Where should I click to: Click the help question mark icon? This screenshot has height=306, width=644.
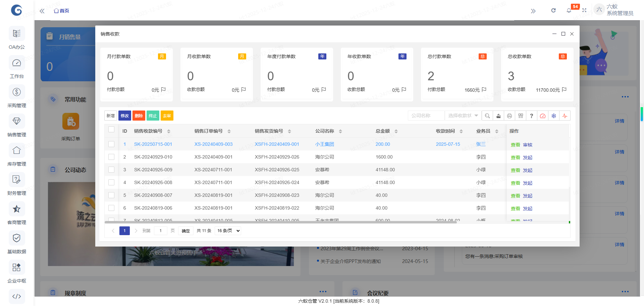pos(532,116)
